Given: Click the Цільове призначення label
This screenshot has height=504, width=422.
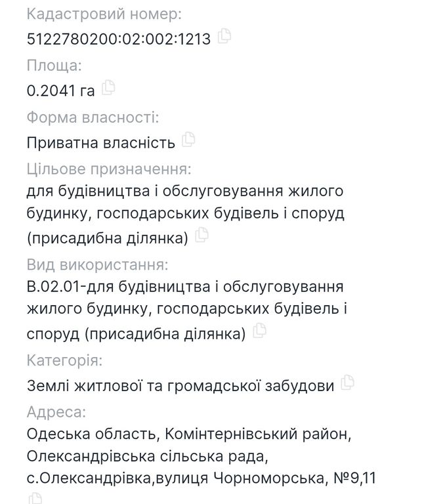Looking at the screenshot, I should coord(109,169).
